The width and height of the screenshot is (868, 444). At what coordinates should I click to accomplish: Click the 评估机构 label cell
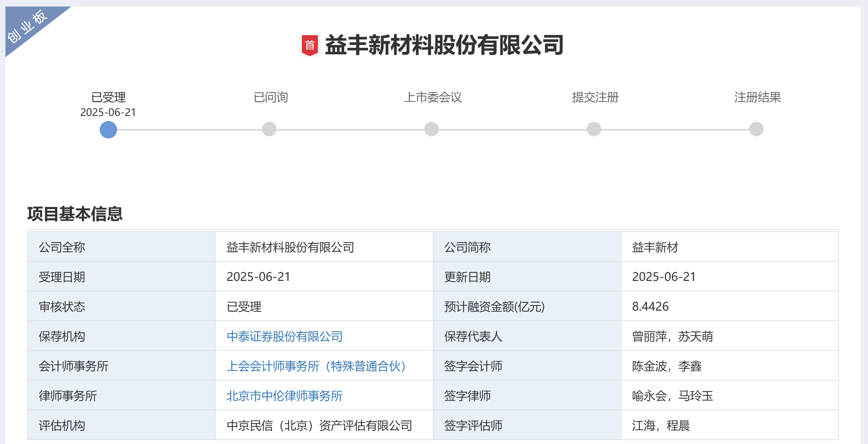coord(121,425)
